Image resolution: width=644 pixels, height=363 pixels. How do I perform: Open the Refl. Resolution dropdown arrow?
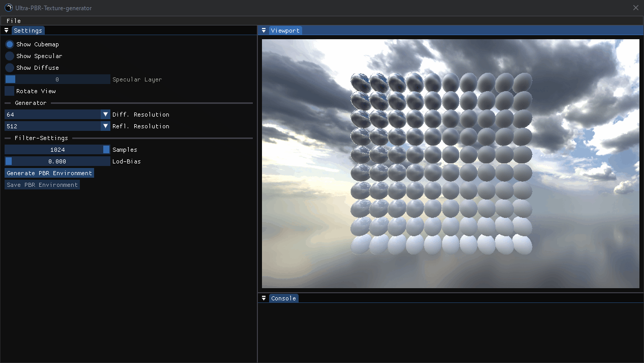(105, 126)
